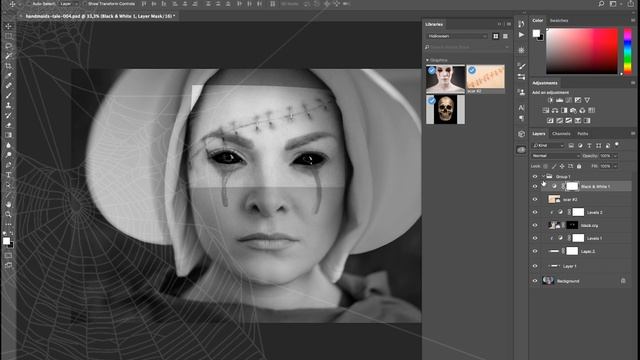The image size is (640, 360).
Task: Pick a color in the color field
Action: coord(582,51)
